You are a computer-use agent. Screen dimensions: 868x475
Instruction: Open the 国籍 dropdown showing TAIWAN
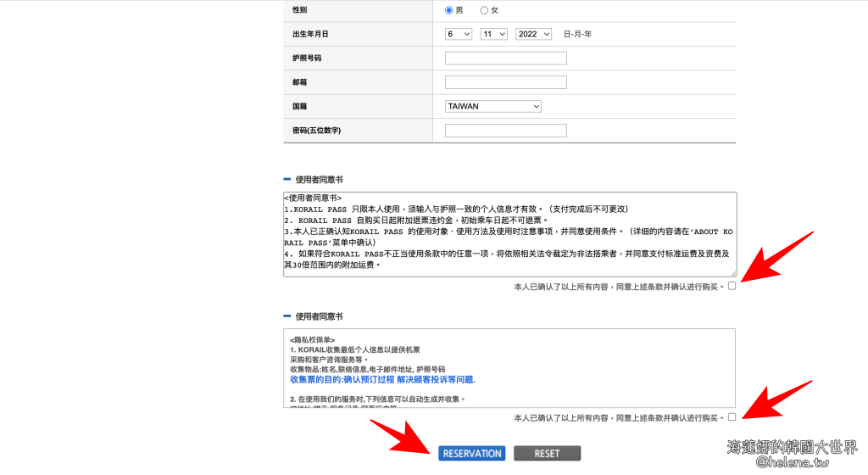pos(493,106)
